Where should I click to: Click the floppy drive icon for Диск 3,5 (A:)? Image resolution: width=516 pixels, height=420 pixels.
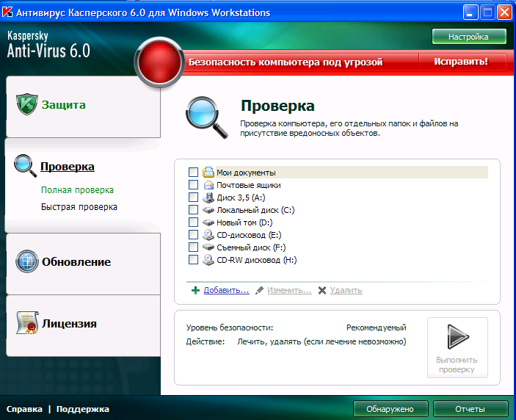click(208, 198)
